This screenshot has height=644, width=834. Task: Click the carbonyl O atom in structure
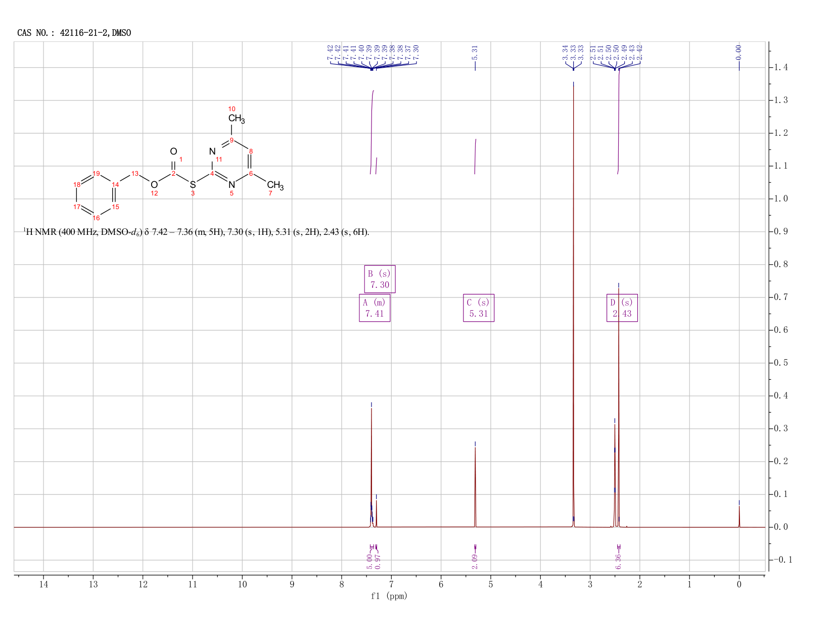(173, 151)
